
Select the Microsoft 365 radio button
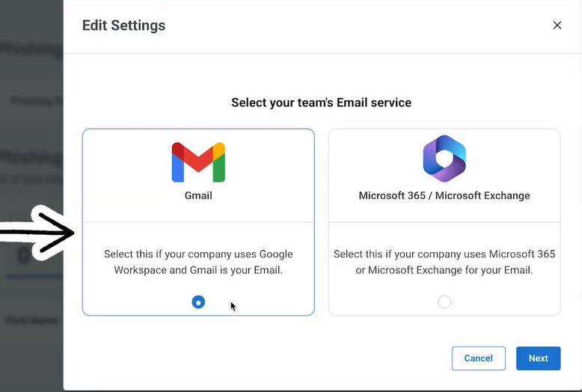[x=444, y=302]
